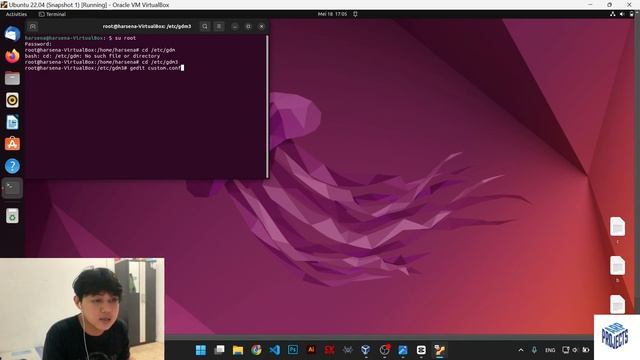Click the notification bell beside the clock

pos(356,14)
